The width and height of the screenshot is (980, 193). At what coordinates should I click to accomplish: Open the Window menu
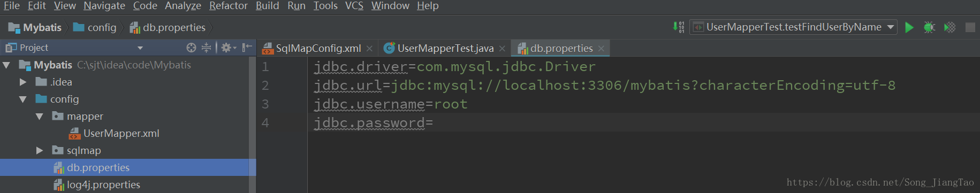tap(390, 6)
